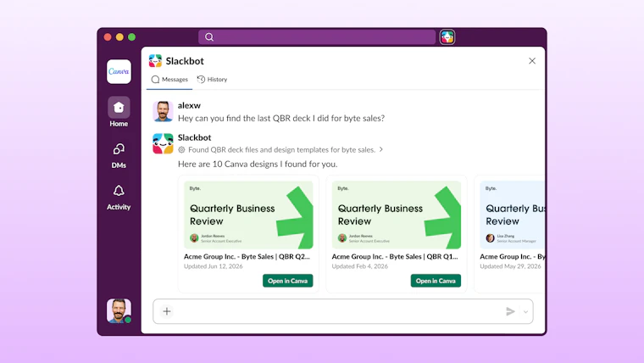Click 'Found QBR deck files and design templates' text
This screenshot has height=363, width=644.
[x=281, y=149]
